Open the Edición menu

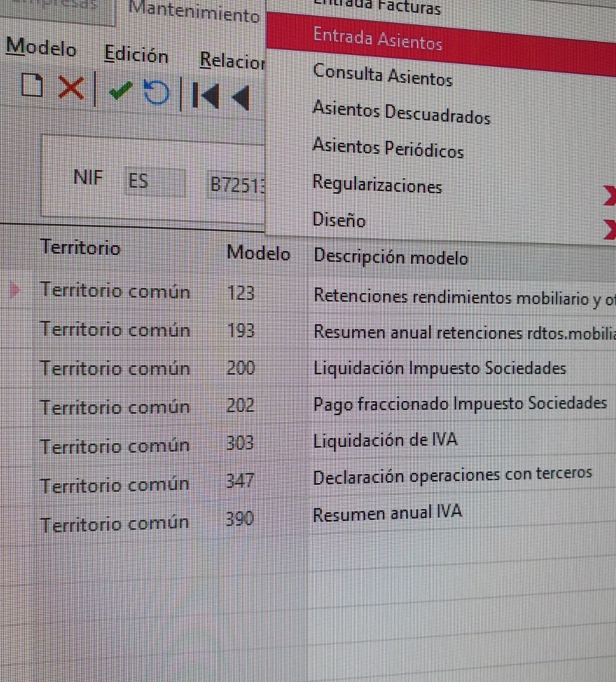tap(136, 54)
